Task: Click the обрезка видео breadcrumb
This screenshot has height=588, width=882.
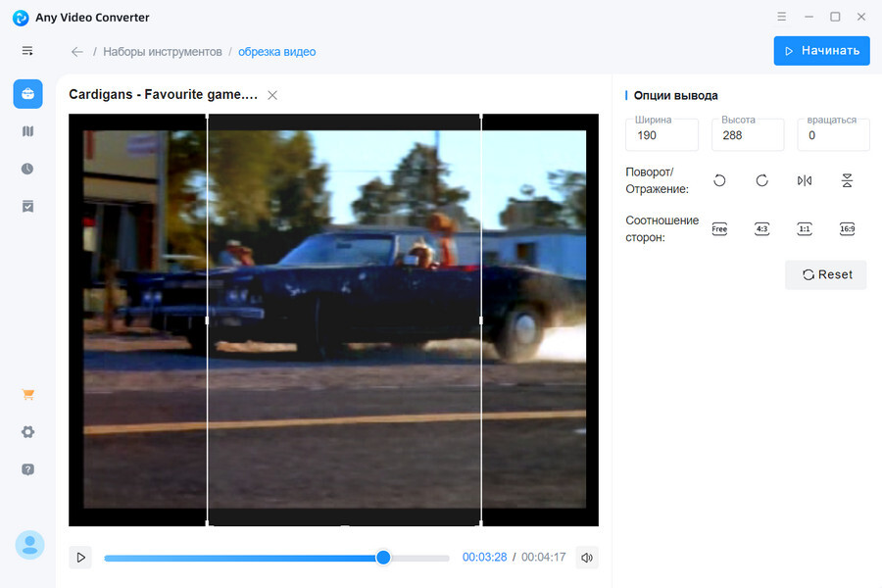Action: coord(276,52)
